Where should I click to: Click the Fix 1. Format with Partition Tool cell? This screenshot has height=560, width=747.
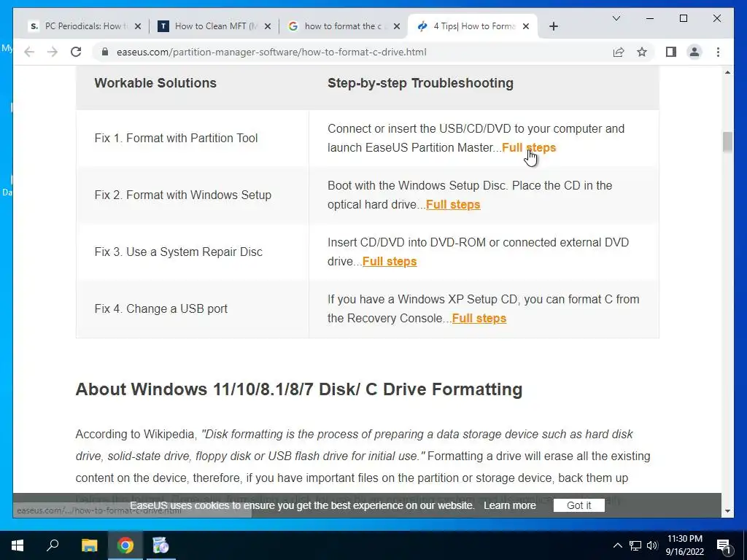(x=193, y=138)
